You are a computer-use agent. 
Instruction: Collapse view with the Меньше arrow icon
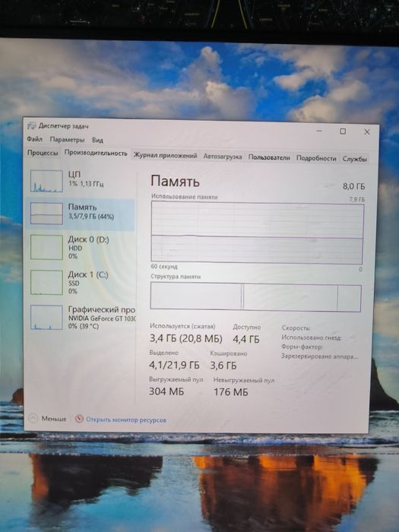[x=33, y=418]
